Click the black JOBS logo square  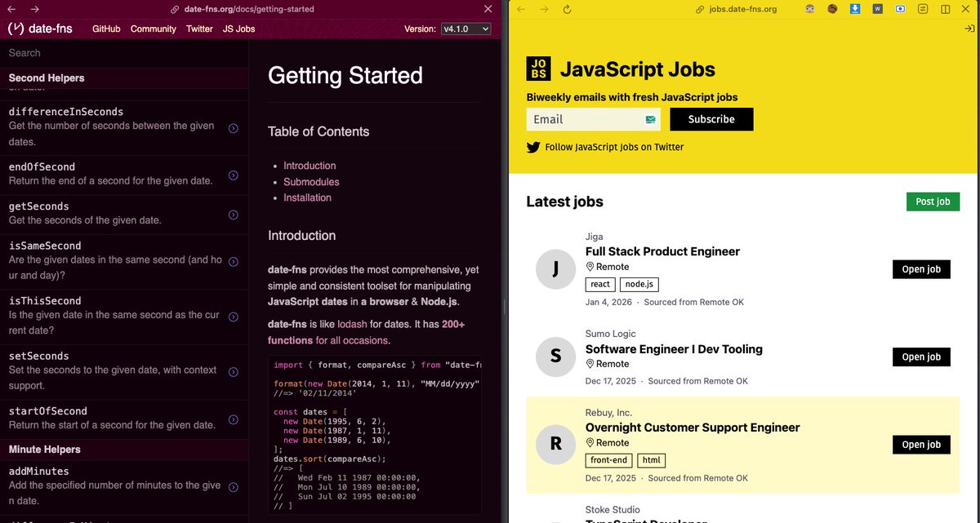tap(537, 69)
